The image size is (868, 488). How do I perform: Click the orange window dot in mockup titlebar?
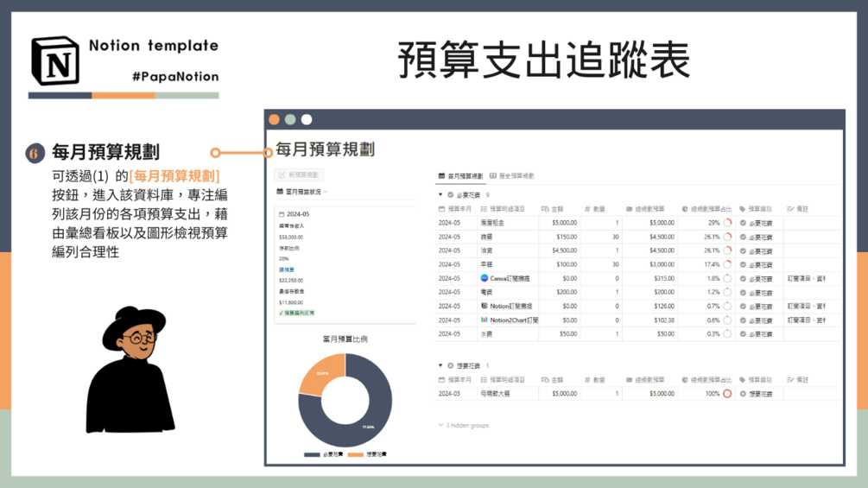[274, 119]
